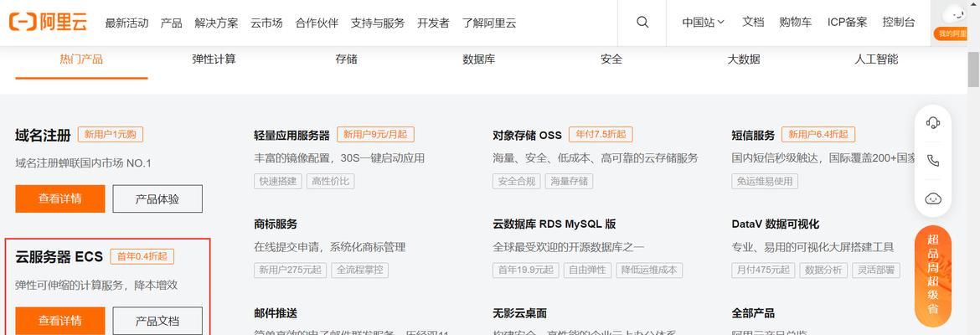Screen dimensions: 980x335
Task: Click the 新用户9元/月起 badge
Action: pyautogui.click(x=375, y=134)
